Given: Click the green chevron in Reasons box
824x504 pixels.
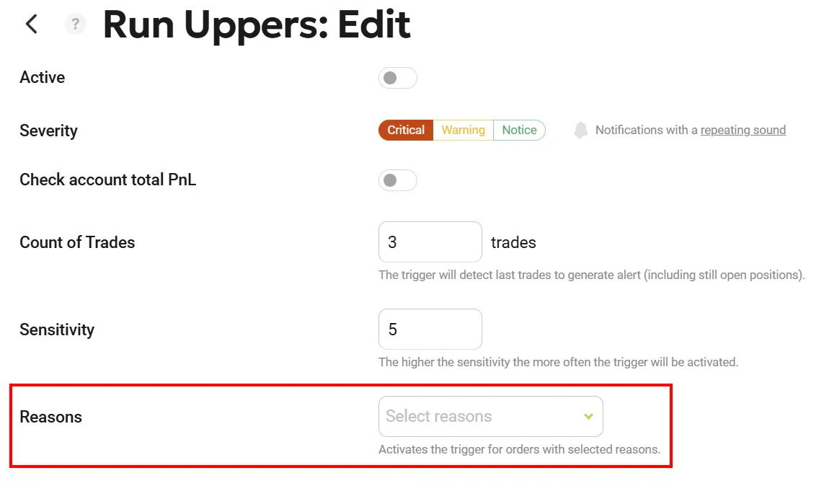Looking at the screenshot, I should coord(588,417).
